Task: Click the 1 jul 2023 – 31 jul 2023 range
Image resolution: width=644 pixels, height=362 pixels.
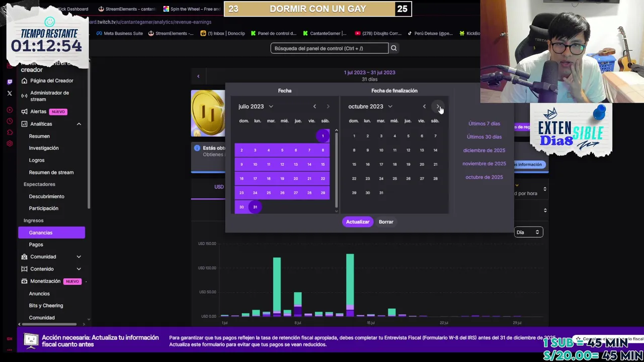Action: tap(369, 72)
